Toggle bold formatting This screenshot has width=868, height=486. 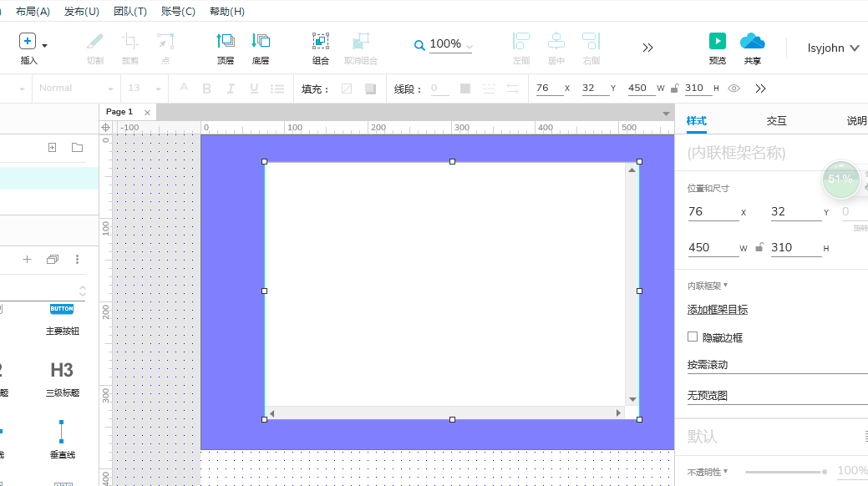207,89
